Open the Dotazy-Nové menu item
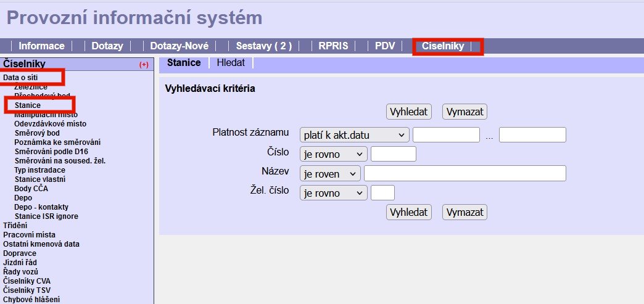 [180, 46]
